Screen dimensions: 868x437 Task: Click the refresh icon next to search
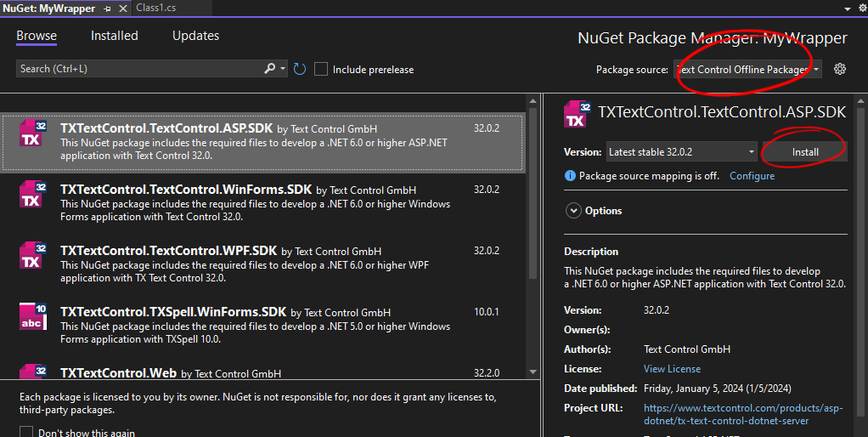tap(300, 69)
